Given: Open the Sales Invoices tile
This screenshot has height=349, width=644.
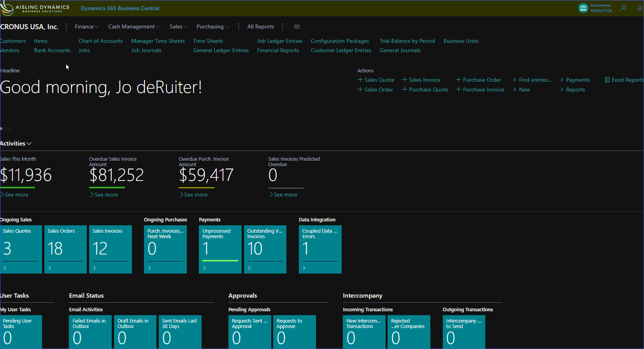Looking at the screenshot, I should point(111,249).
